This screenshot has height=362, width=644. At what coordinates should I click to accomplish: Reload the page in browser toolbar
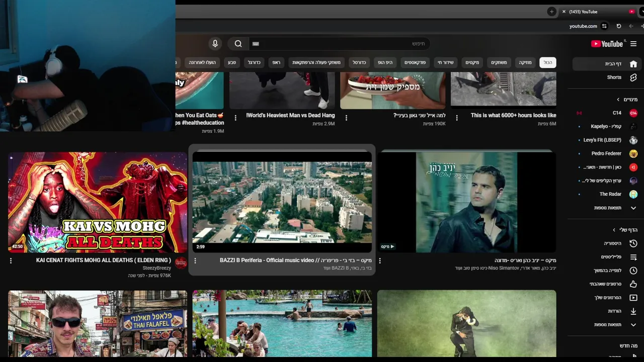click(619, 26)
